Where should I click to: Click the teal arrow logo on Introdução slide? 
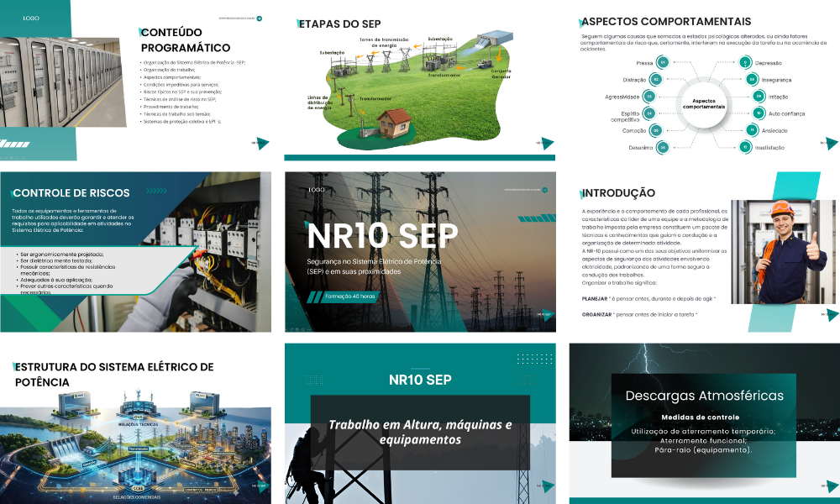click(830, 314)
